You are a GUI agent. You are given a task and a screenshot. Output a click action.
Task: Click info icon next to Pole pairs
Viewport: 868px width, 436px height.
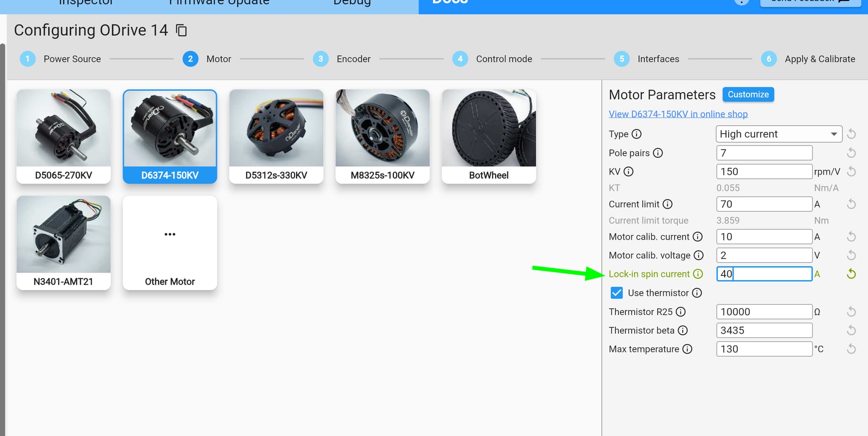658,153
